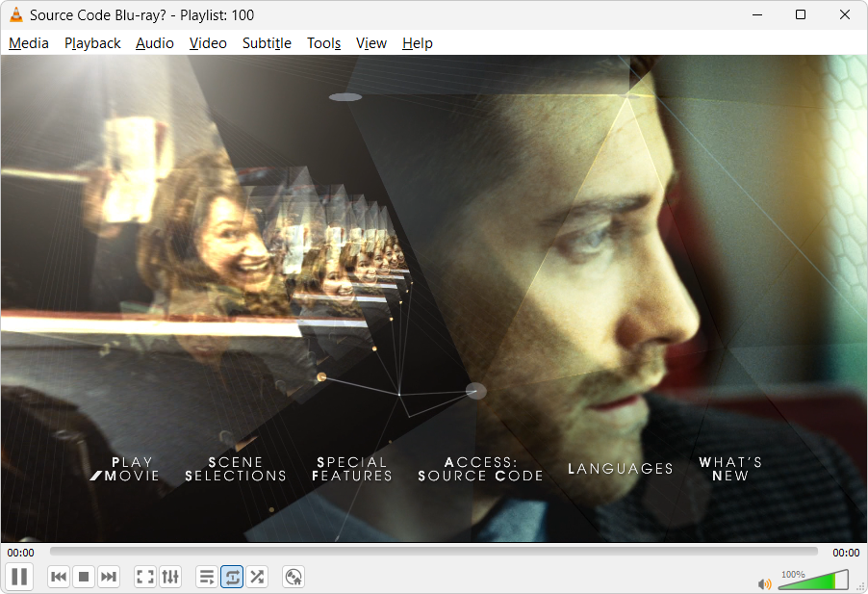The height and width of the screenshot is (594, 868).
Task: Toggle fullscreen video mode
Action: coord(145,577)
